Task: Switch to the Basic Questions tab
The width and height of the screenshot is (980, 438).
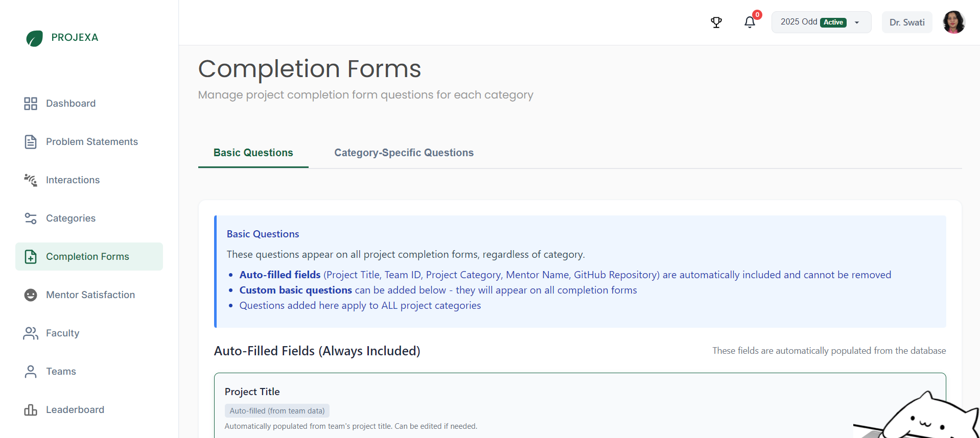Action: (x=253, y=153)
